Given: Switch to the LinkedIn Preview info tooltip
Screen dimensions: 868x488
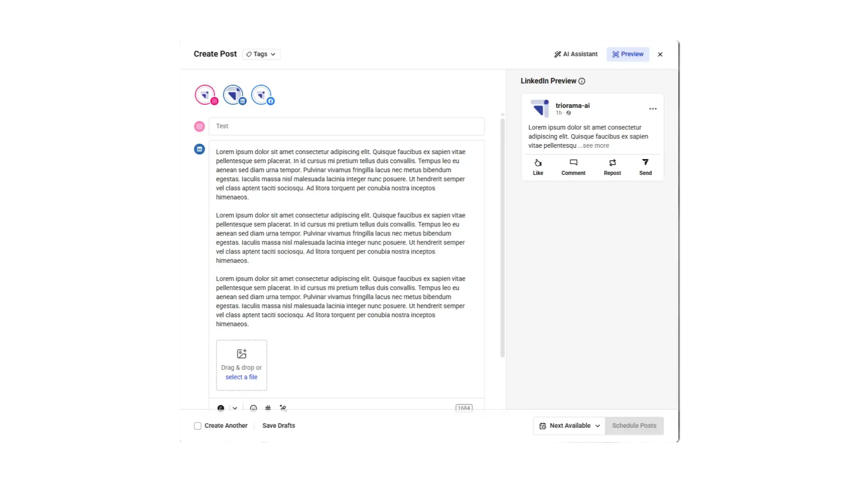Looking at the screenshot, I should (582, 81).
